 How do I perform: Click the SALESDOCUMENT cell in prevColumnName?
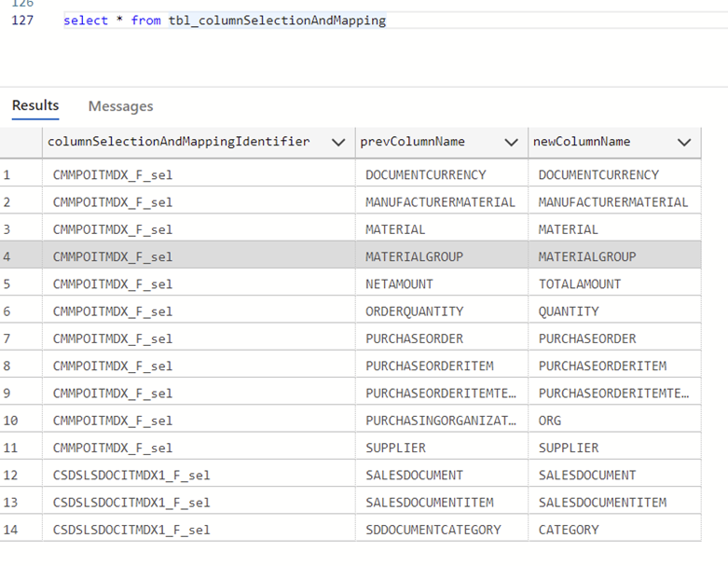[x=442, y=475]
